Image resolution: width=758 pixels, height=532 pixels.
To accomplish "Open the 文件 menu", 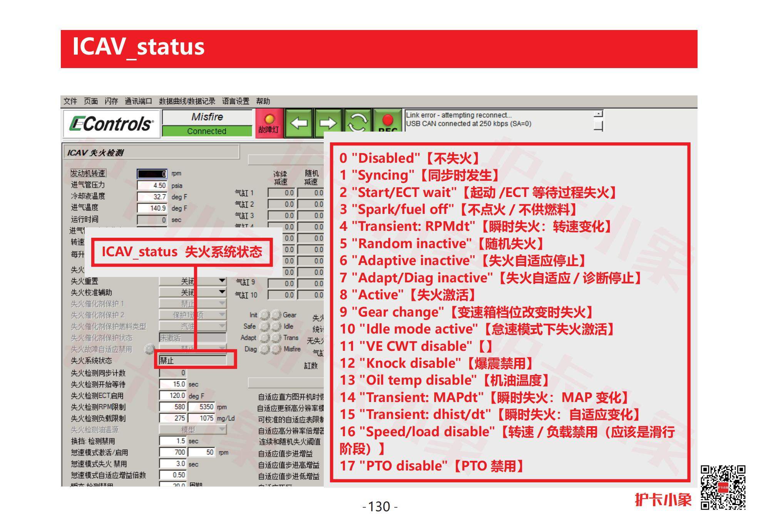I will coord(70,101).
